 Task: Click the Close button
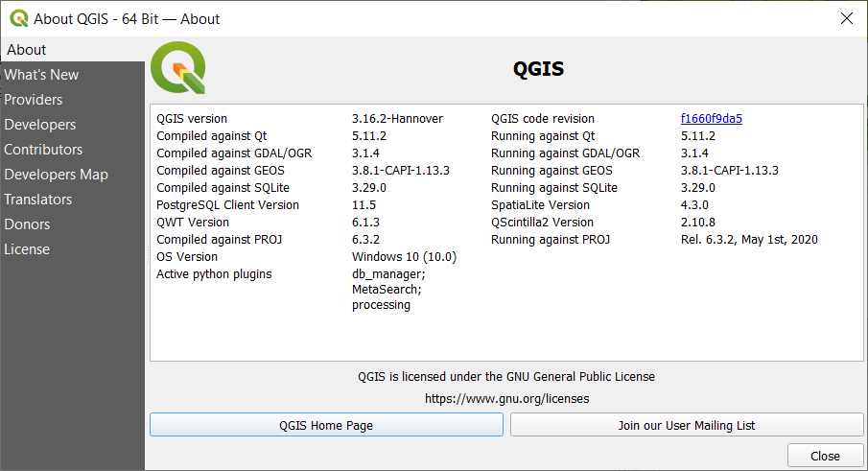[x=825, y=456]
